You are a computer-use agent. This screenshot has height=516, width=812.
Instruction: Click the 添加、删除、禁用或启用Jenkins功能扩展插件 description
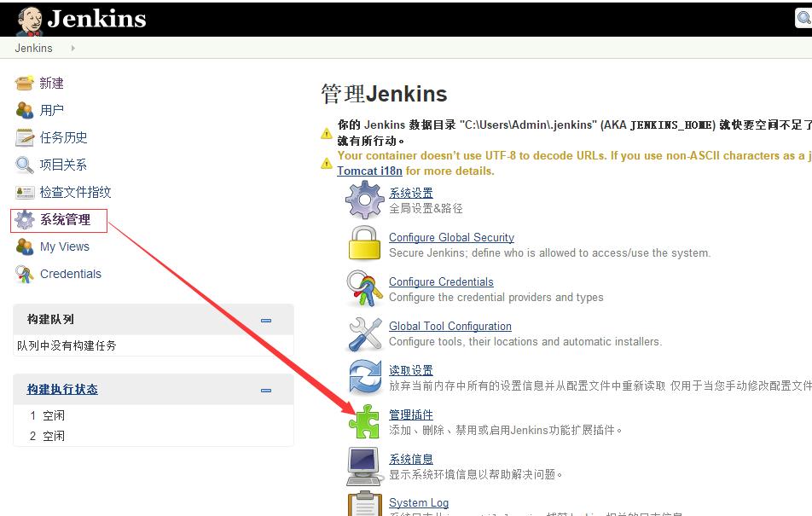point(506,430)
